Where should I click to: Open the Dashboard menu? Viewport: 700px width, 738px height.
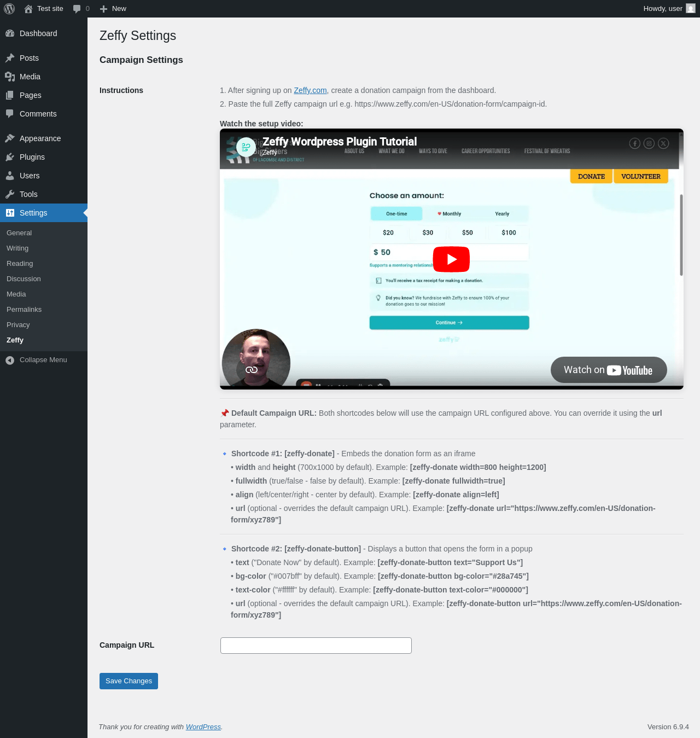click(44, 33)
